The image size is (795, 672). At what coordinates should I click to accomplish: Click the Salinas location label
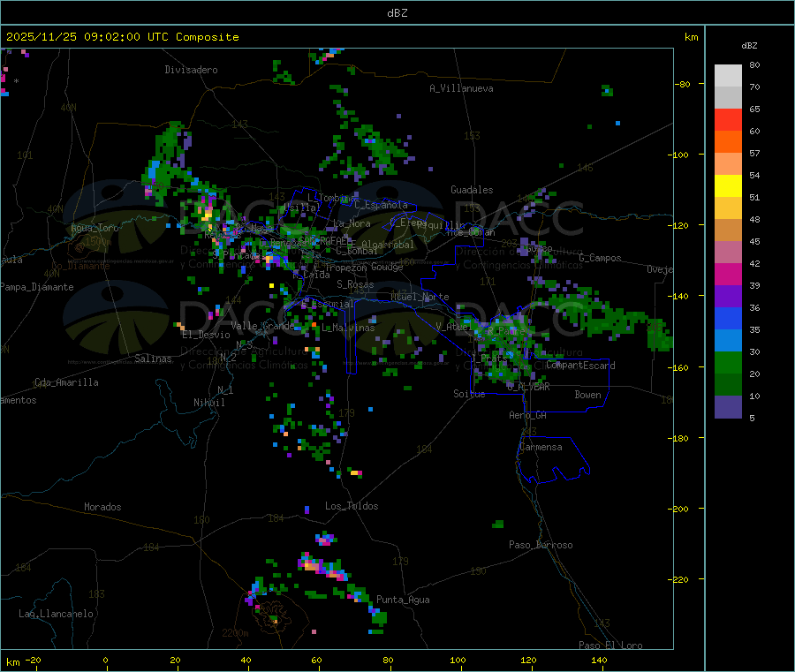tap(155, 359)
